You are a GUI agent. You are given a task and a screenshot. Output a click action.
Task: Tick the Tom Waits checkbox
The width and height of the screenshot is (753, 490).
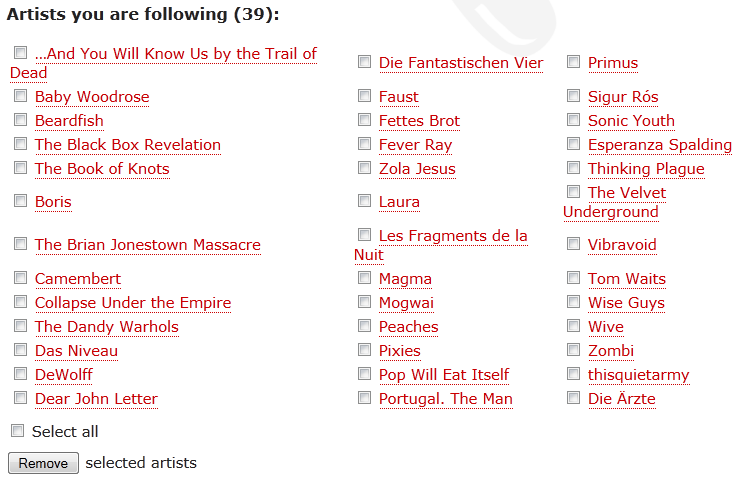(573, 278)
